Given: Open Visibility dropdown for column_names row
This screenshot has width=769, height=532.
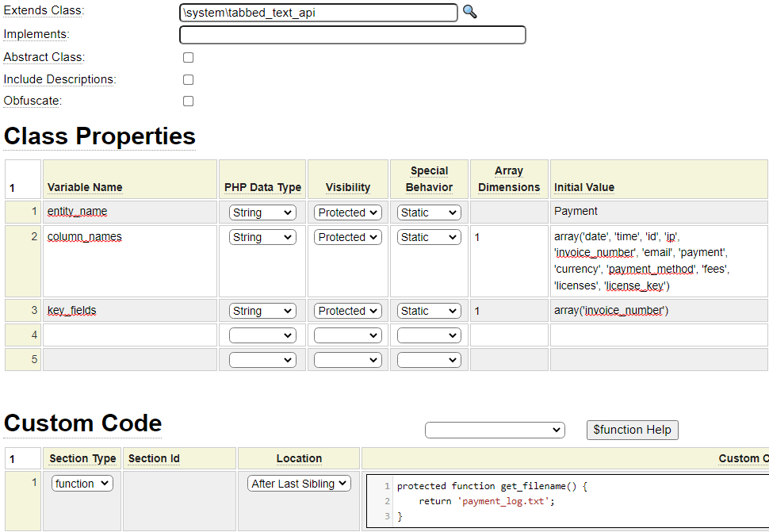Looking at the screenshot, I should click(x=348, y=237).
